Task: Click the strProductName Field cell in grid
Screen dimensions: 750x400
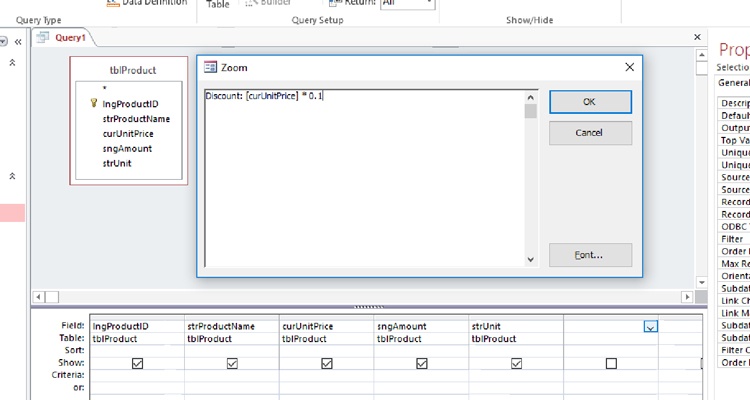Action: click(232, 326)
